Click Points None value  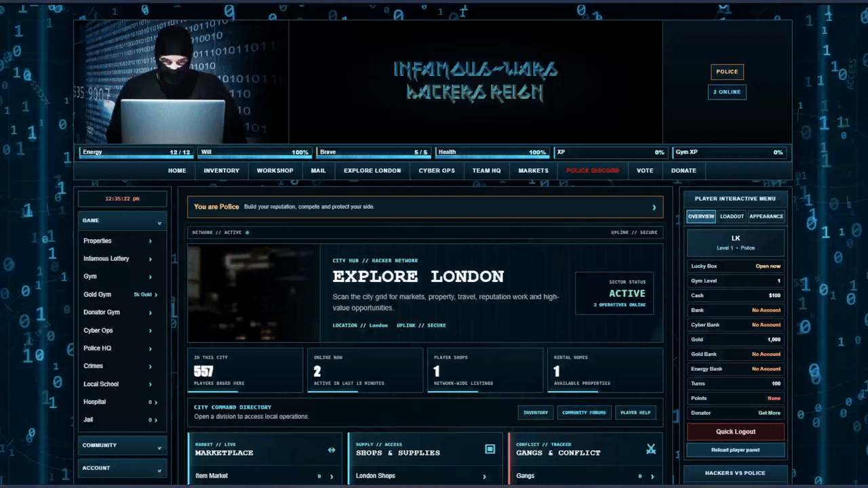774,399
